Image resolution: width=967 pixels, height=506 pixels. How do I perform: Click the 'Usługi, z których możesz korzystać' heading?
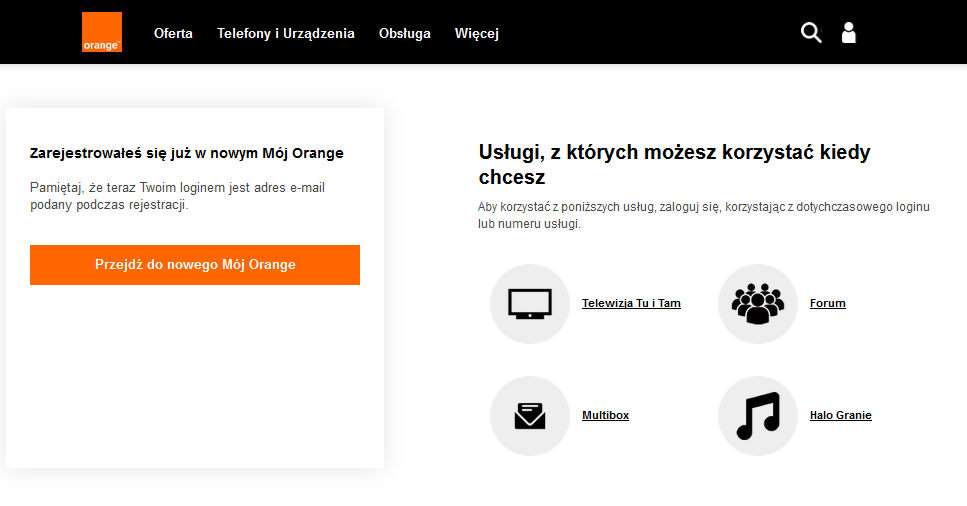click(x=674, y=165)
